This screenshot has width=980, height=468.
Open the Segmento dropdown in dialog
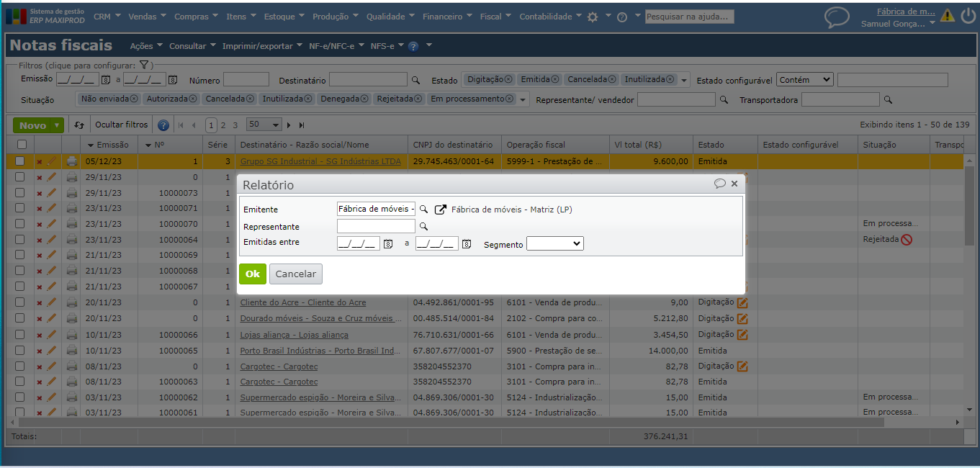(x=555, y=244)
